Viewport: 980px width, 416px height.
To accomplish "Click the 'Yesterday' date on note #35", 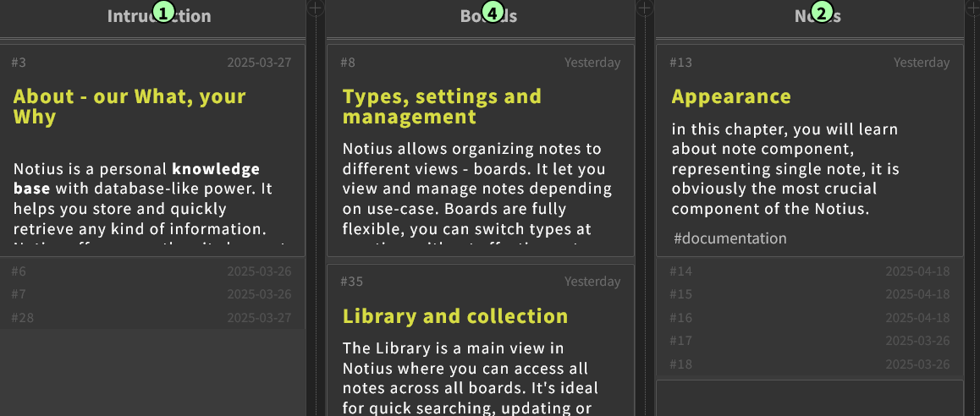I will 592,282.
